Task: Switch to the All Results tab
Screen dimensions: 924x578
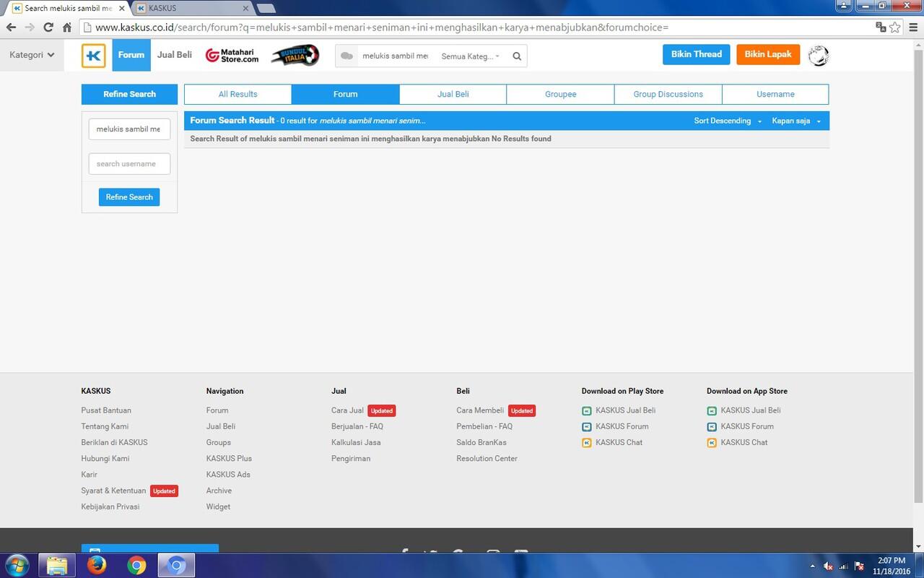Action: point(238,94)
